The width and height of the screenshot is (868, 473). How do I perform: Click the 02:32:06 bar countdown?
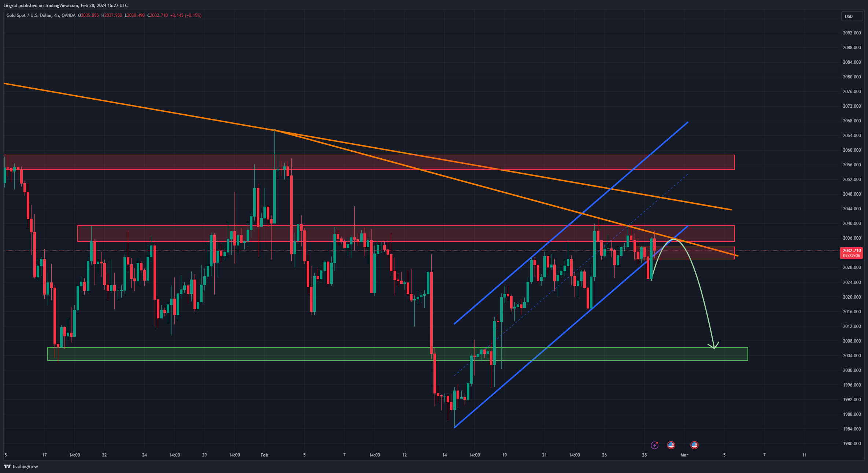[852, 256]
